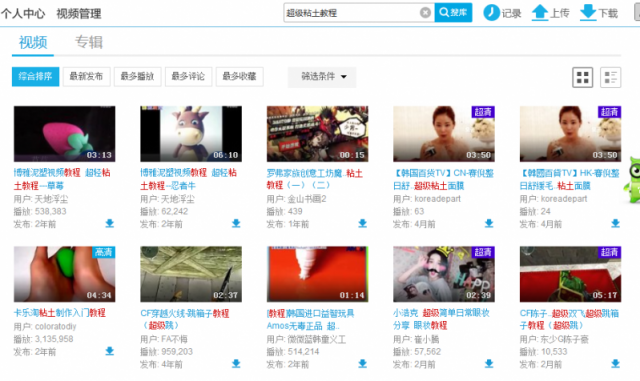The image size is (640, 381).
Task: Open the 05:17 CF box-jump thumbnail
Action: tap(571, 274)
